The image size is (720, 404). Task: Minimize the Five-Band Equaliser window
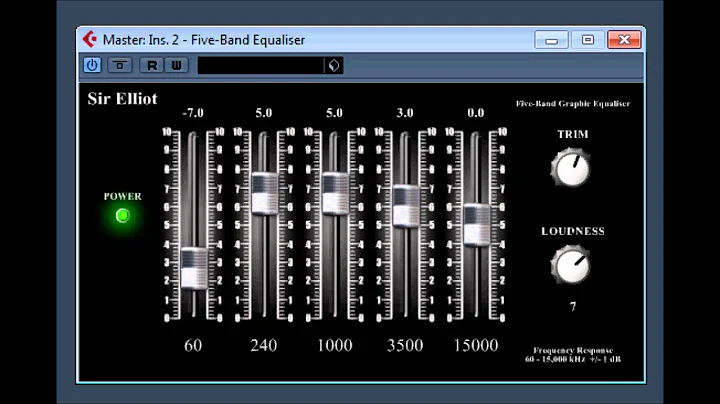point(551,40)
